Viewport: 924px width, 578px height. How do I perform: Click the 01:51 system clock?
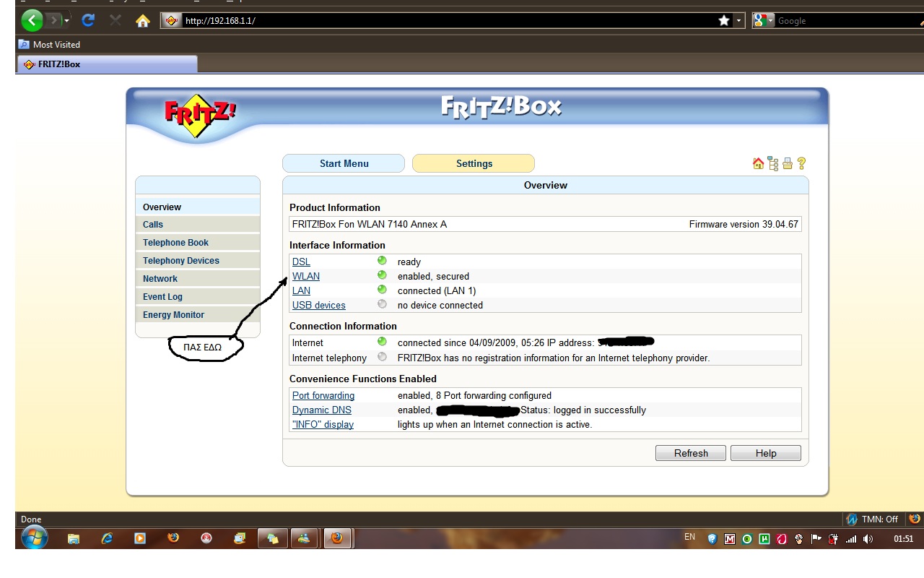pyautogui.click(x=903, y=539)
